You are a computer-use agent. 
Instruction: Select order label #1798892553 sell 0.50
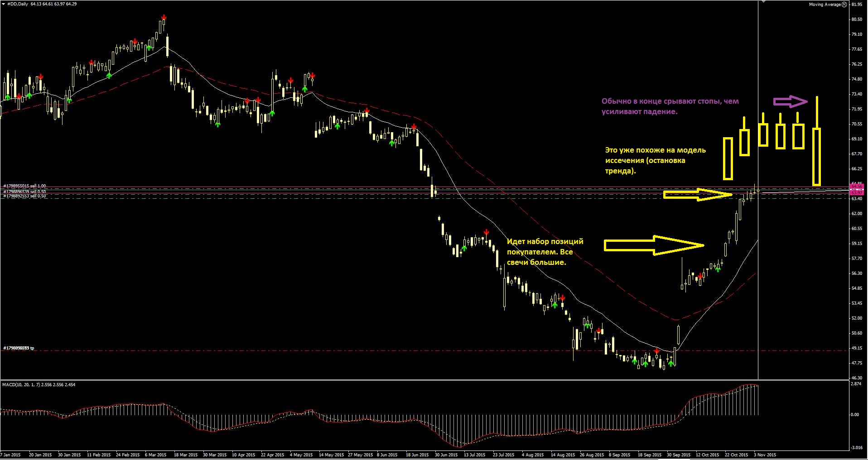tap(24, 196)
